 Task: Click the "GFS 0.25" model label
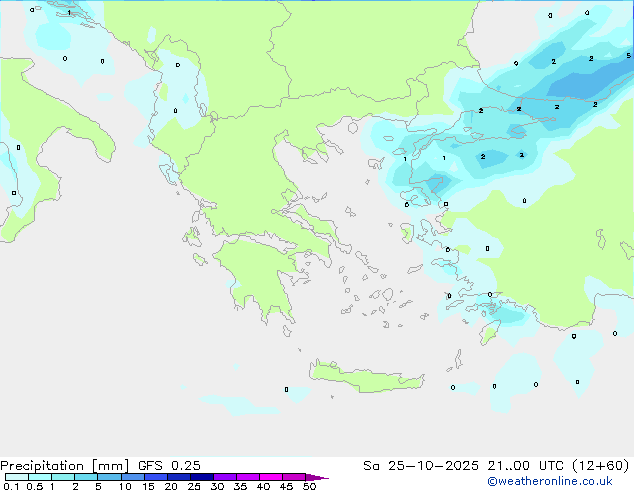[169, 466]
